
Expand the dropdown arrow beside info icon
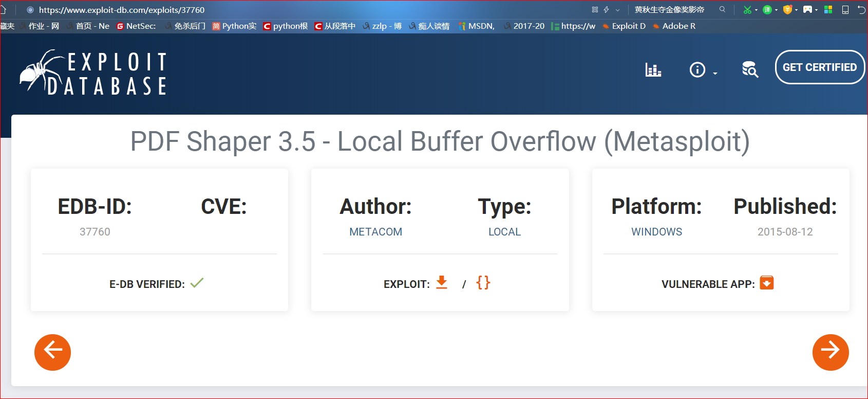(715, 74)
